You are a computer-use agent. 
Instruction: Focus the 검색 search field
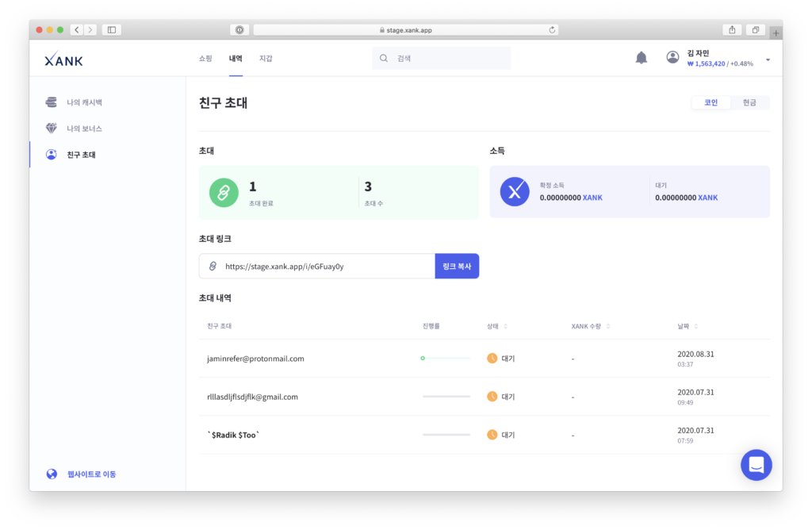(x=441, y=58)
